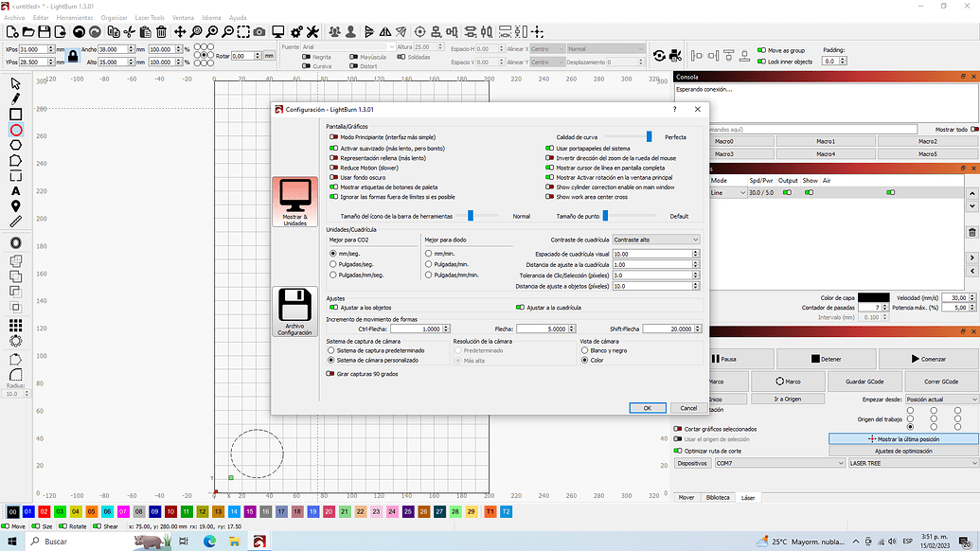Choose the Text tool in the left toolbar
Image resolution: width=980 pixels, height=551 pixels.
coord(15,191)
